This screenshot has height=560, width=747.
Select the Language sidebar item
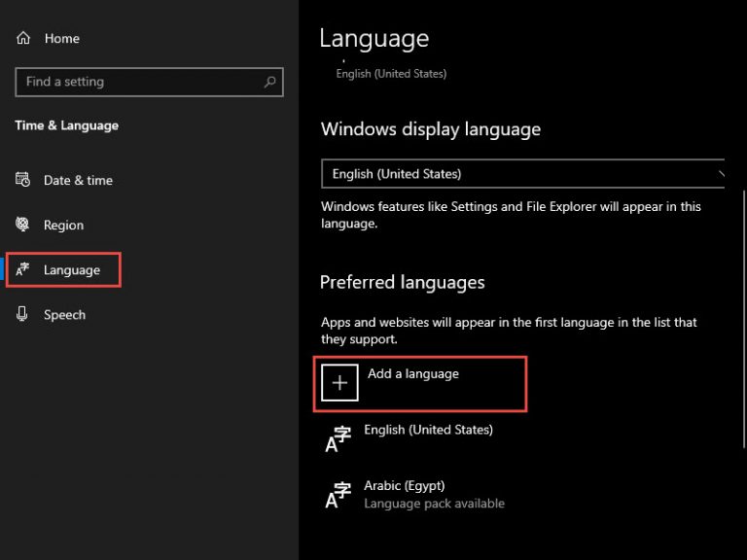point(64,270)
